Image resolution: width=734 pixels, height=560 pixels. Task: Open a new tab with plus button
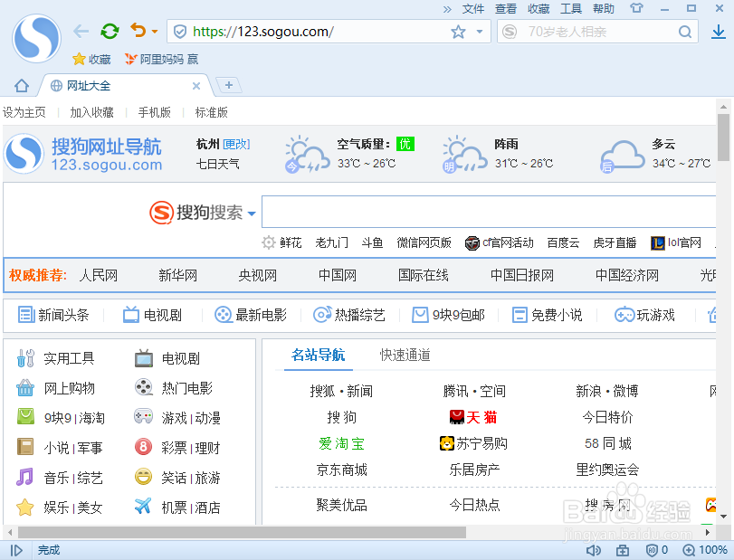coord(228,85)
